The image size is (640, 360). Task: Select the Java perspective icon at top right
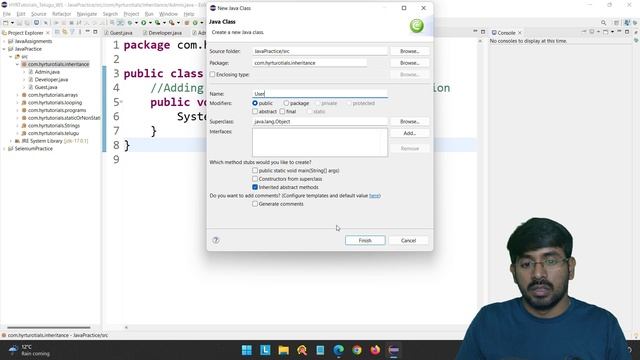click(x=627, y=23)
